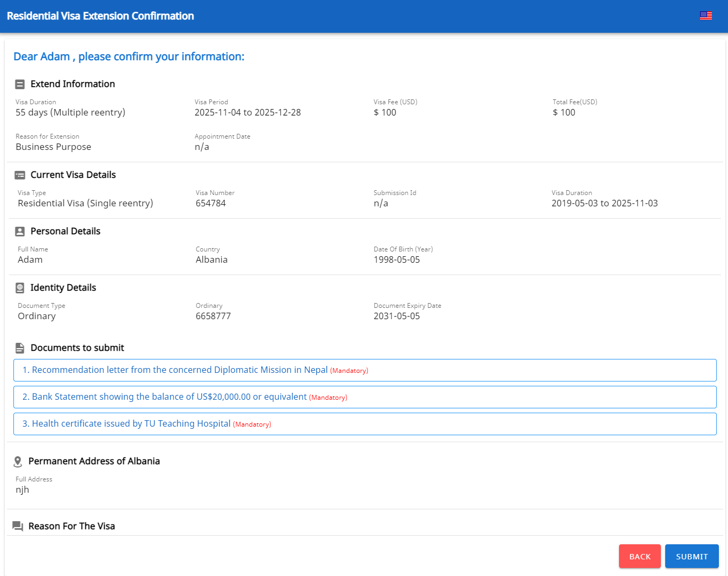The image size is (728, 576).
Task: Click the Documents to submit file icon
Action: 20,348
